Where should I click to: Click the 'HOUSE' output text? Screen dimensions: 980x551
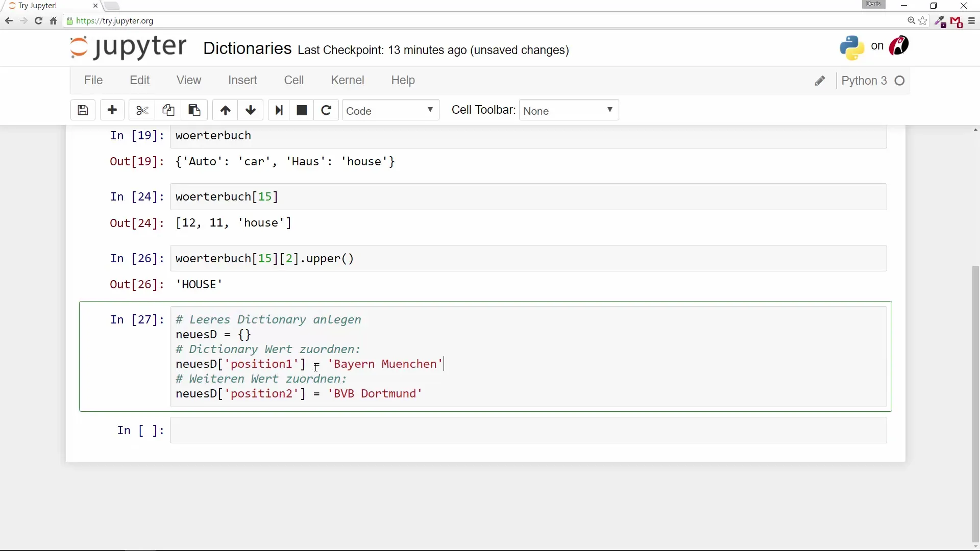pos(199,284)
